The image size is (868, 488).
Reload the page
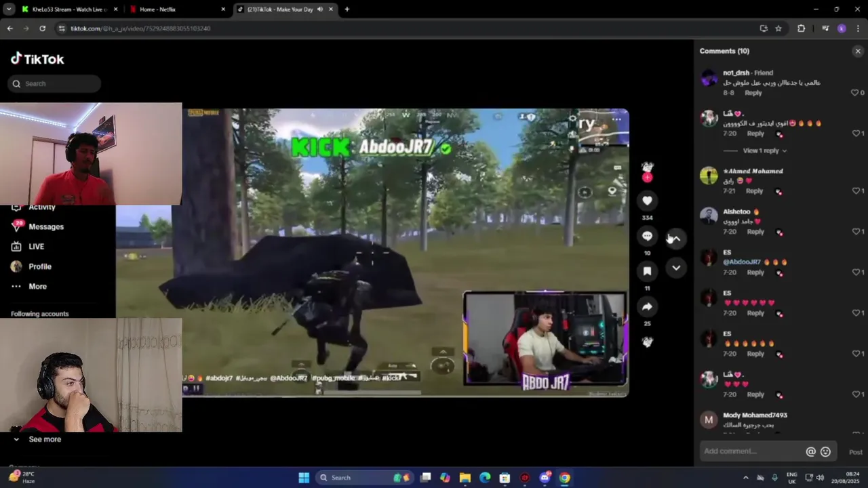click(42, 28)
